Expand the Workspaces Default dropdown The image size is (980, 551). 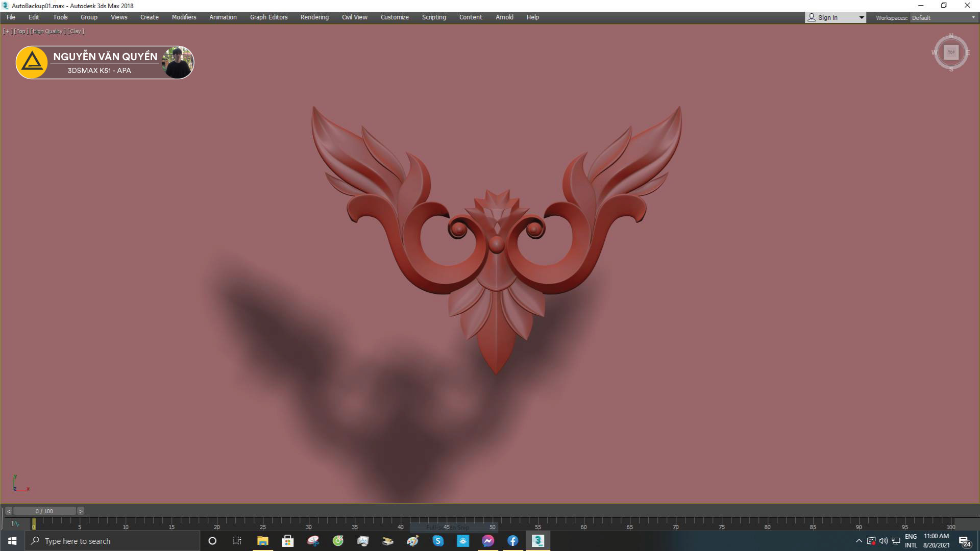pos(973,17)
